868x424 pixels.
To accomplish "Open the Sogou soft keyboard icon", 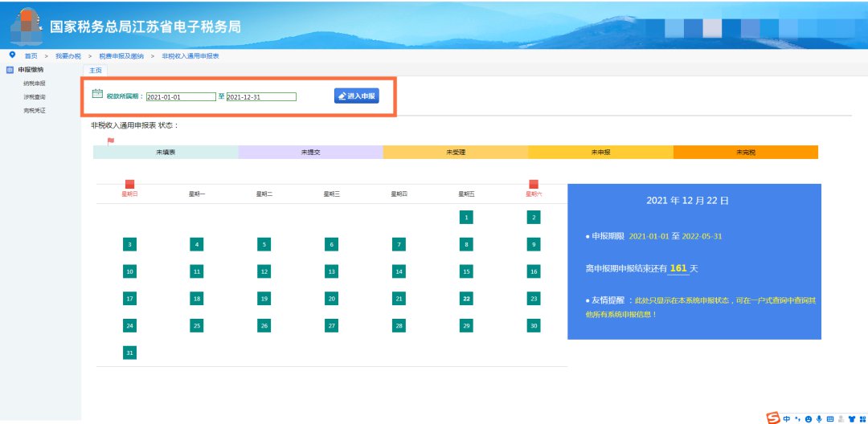I will 829,418.
